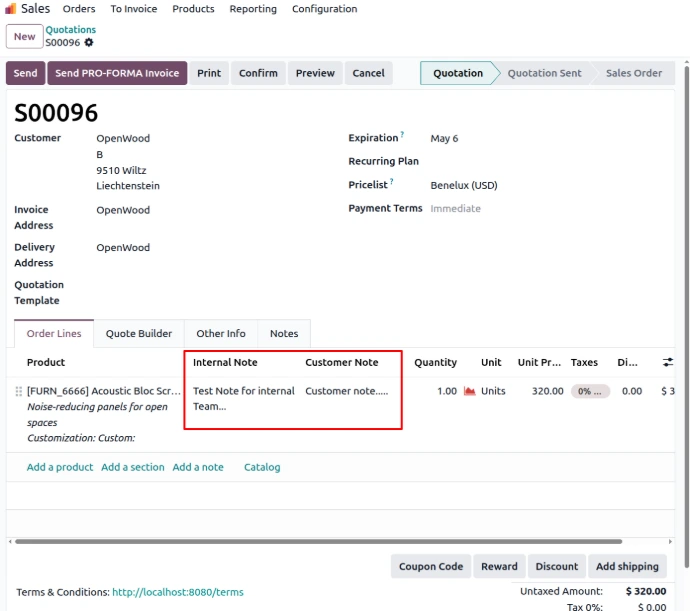Switch to the Other Info tab
The width and height of the screenshot is (690, 611).
click(x=221, y=334)
